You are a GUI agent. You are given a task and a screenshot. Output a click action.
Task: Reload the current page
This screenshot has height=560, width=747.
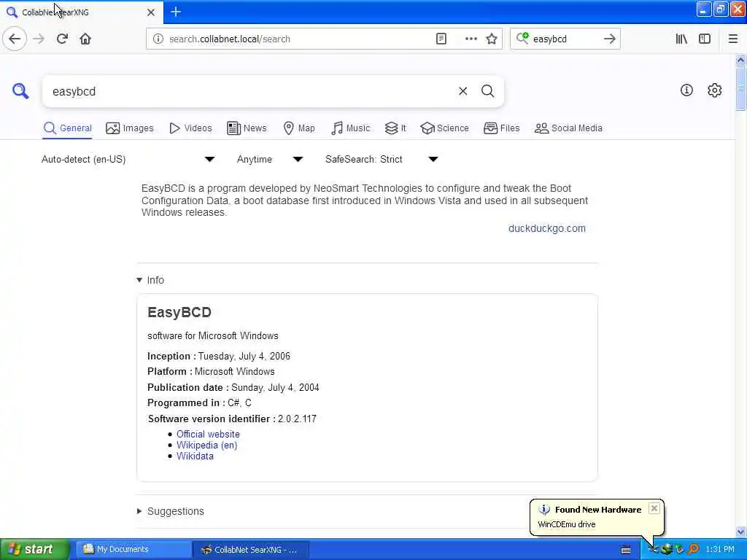tap(62, 39)
